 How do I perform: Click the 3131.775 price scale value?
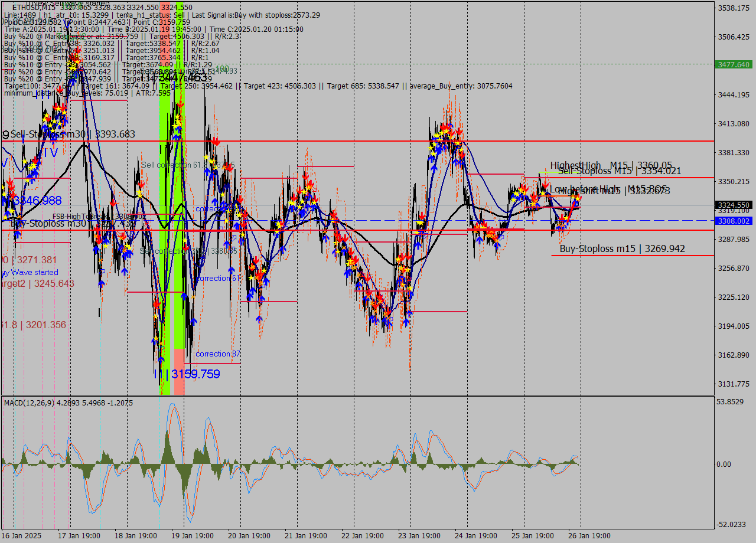point(733,384)
